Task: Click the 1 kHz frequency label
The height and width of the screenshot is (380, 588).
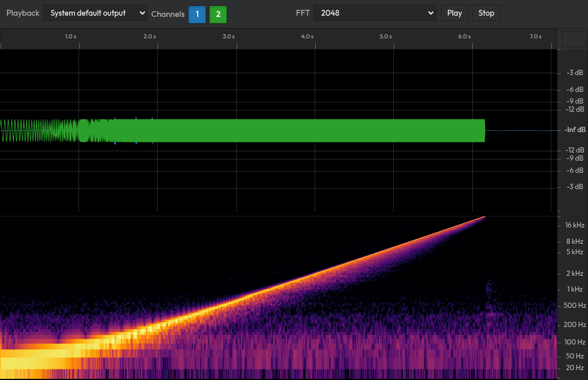Action: point(575,289)
